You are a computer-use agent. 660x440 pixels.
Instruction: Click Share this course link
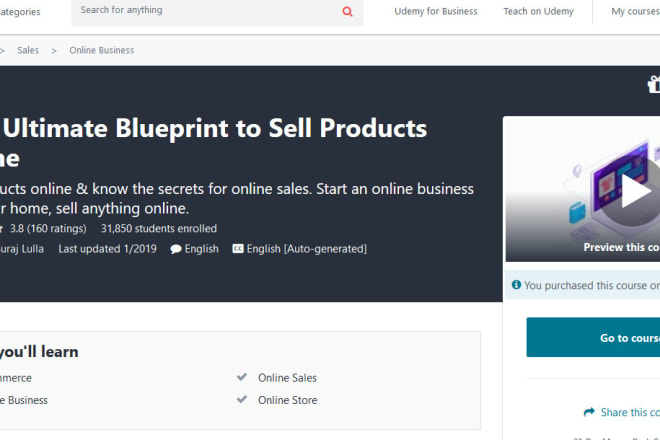click(x=630, y=412)
